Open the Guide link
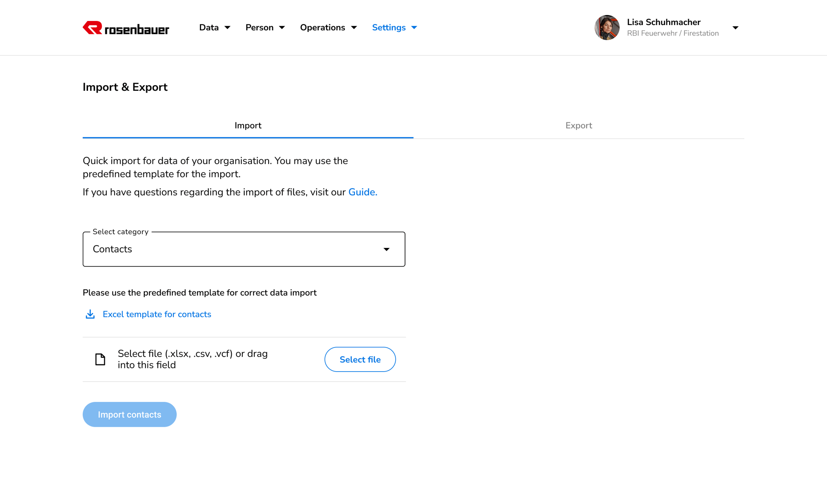The image size is (827, 504). tap(363, 192)
